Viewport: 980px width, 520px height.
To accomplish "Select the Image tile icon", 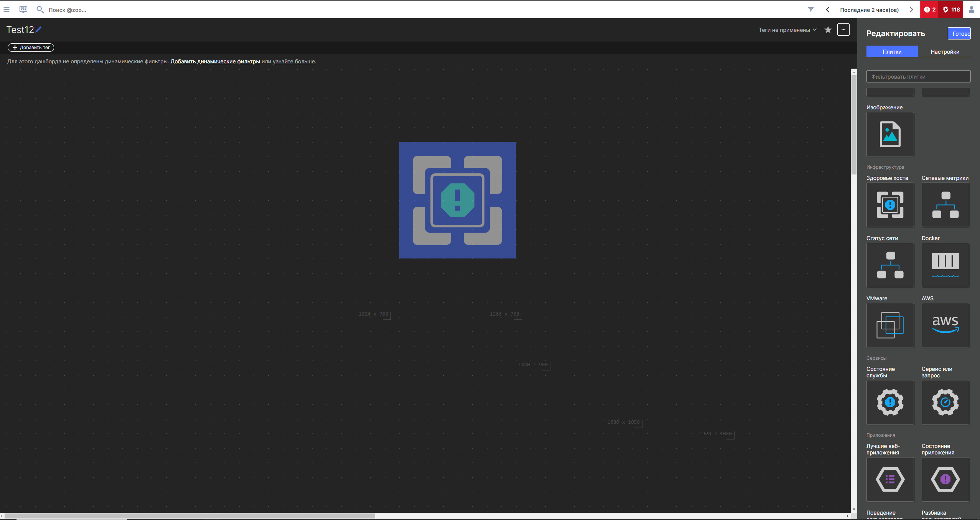I will 890,134.
